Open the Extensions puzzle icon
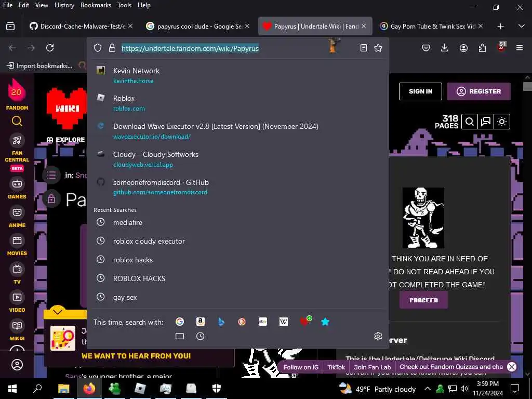532x399 pixels. 482,48
